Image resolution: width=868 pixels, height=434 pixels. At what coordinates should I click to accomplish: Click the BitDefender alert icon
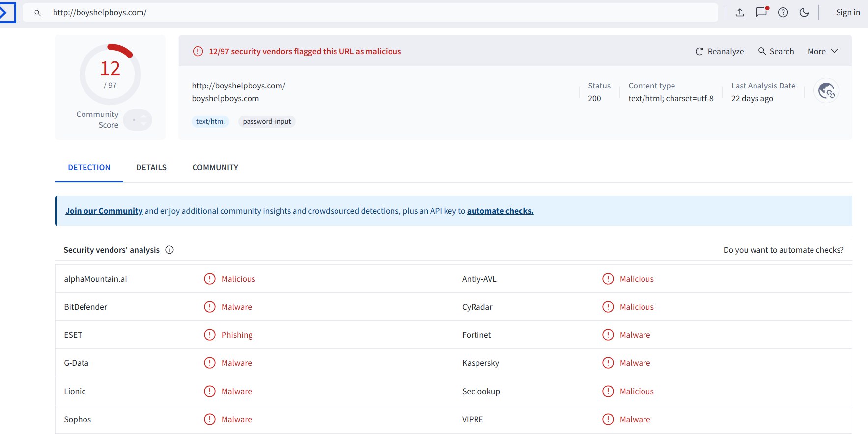[210, 307]
